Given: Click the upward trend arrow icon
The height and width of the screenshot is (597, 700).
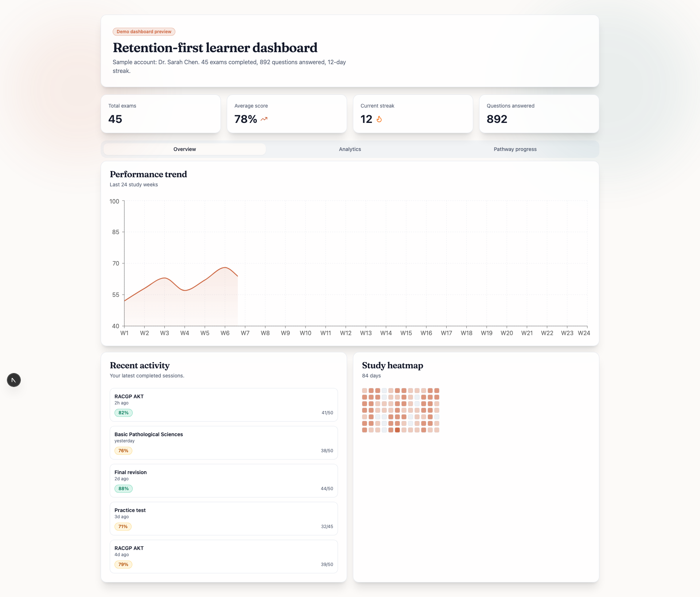Looking at the screenshot, I should point(264,119).
